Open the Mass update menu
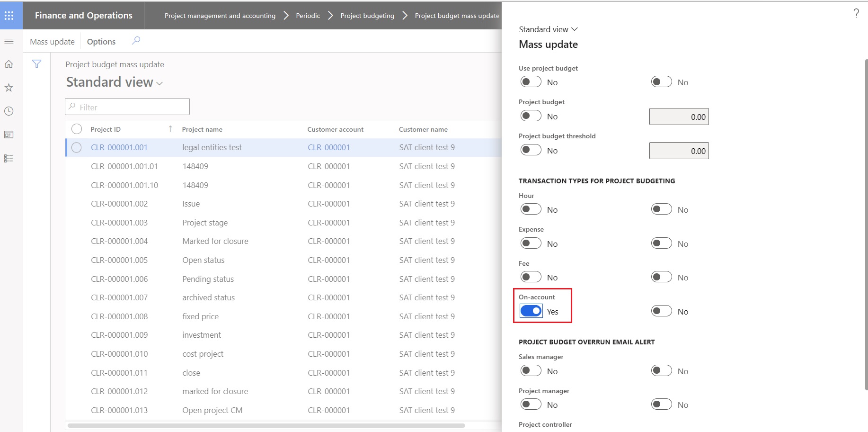 pos(52,42)
